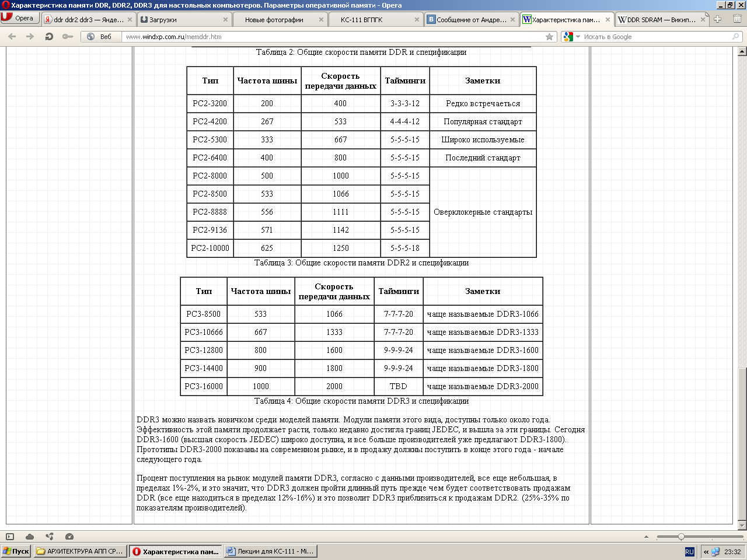This screenshot has width=747, height=560.
Task: Click the vertical scrollbar thumb
Action: tap(742, 444)
